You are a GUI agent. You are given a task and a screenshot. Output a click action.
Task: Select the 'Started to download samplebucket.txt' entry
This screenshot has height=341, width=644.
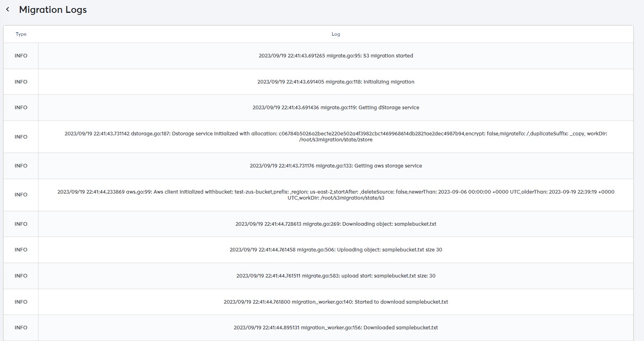(x=335, y=302)
